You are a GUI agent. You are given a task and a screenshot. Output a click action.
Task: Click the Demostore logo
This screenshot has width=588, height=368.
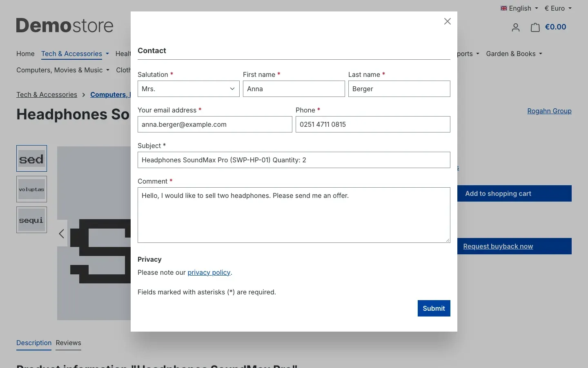(65, 25)
